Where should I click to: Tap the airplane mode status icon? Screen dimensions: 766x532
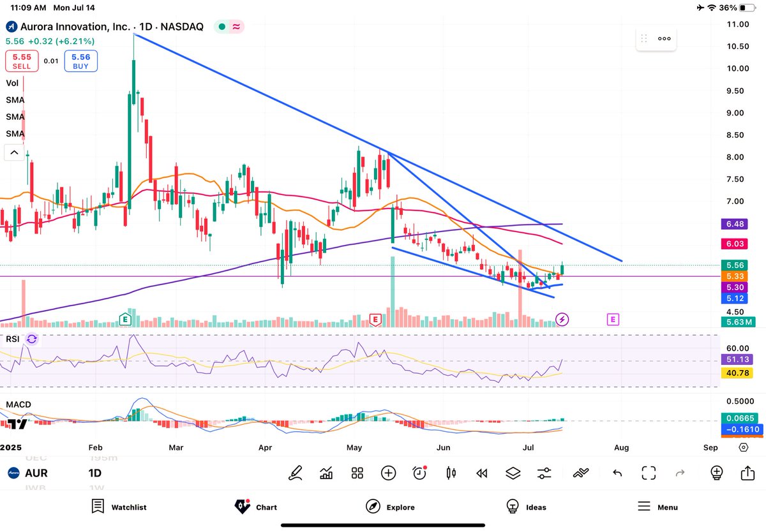699,8
